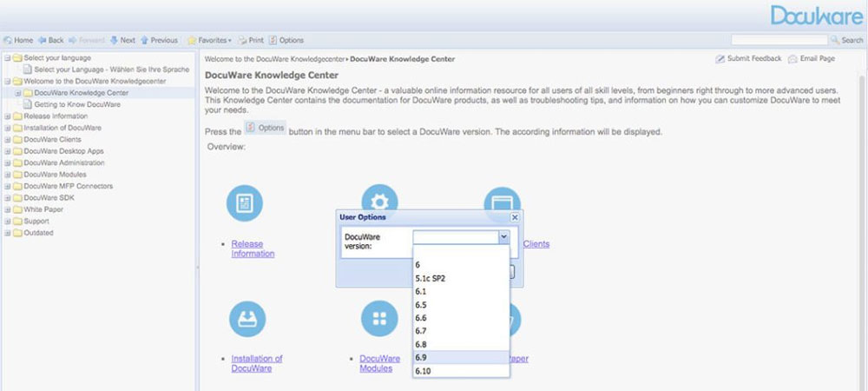Choose version 6.7 from the list
This screenshot has height=391, width=868.
coord(461,331)
